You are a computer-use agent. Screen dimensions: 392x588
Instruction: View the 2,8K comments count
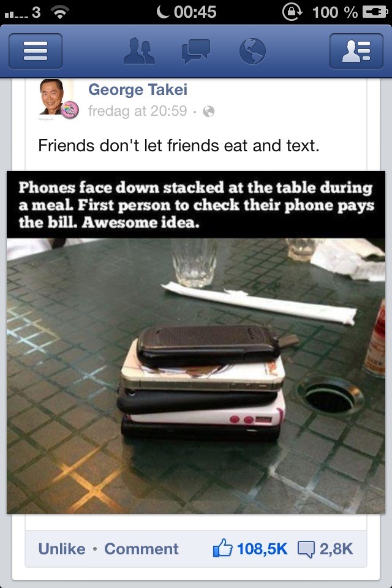(x=336, y=549)
